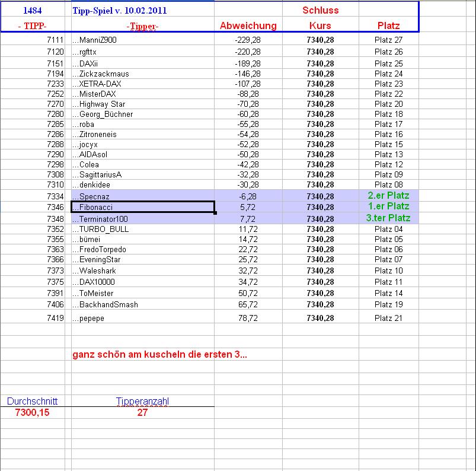Image resolution: width=476 pixels, height=471 pixels.
Task: Select tip value '7334'
Action: coord(55,196)
